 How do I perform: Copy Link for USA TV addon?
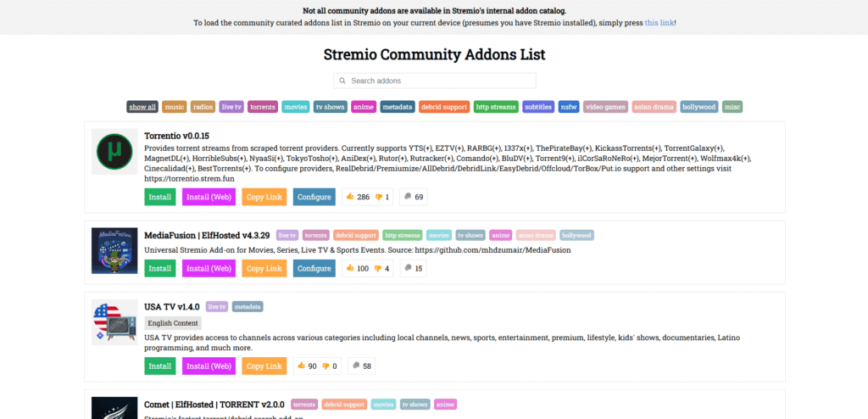264,366
